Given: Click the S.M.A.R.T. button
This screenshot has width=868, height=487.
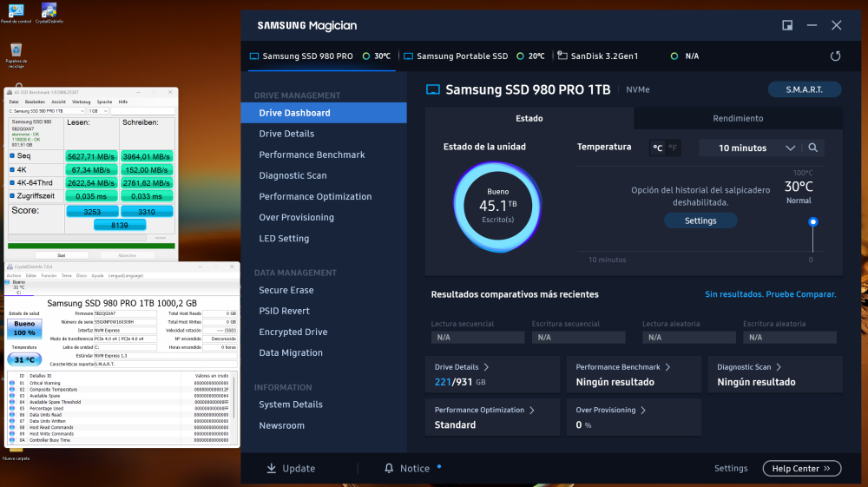Looking at the screenshot, I should click(x=805, y=89).
